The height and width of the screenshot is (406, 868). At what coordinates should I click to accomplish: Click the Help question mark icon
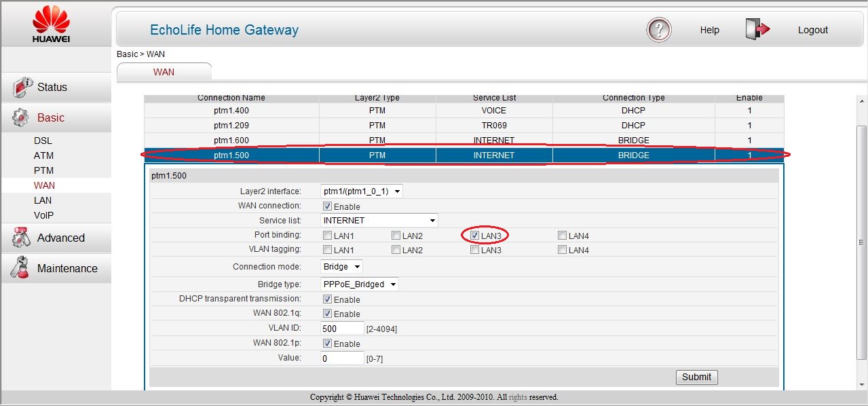click(658, 30)
